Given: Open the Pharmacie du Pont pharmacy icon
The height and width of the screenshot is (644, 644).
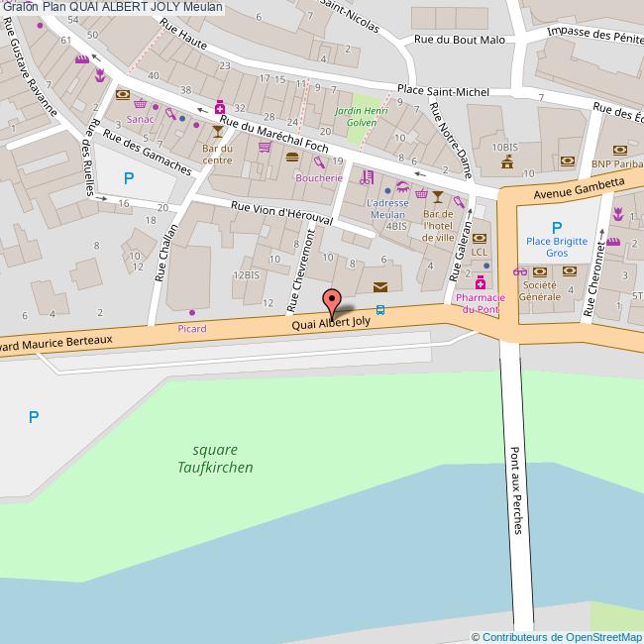Looking at the screenshot, I should (x=481, y=282).
